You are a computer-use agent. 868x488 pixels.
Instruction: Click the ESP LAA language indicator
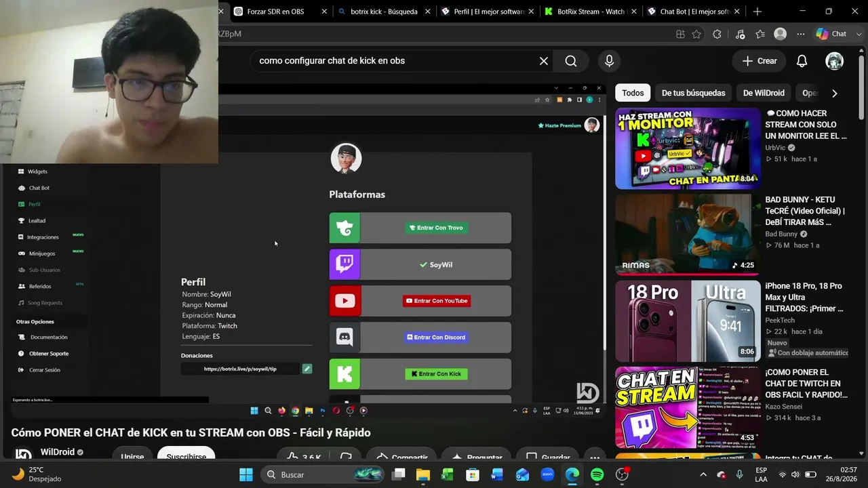tap(761, 474)
